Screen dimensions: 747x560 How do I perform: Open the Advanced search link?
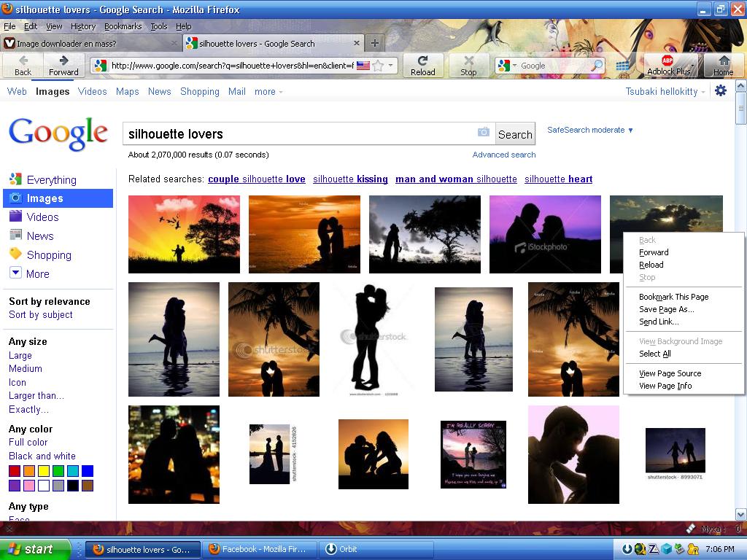(x=504, y=155)
